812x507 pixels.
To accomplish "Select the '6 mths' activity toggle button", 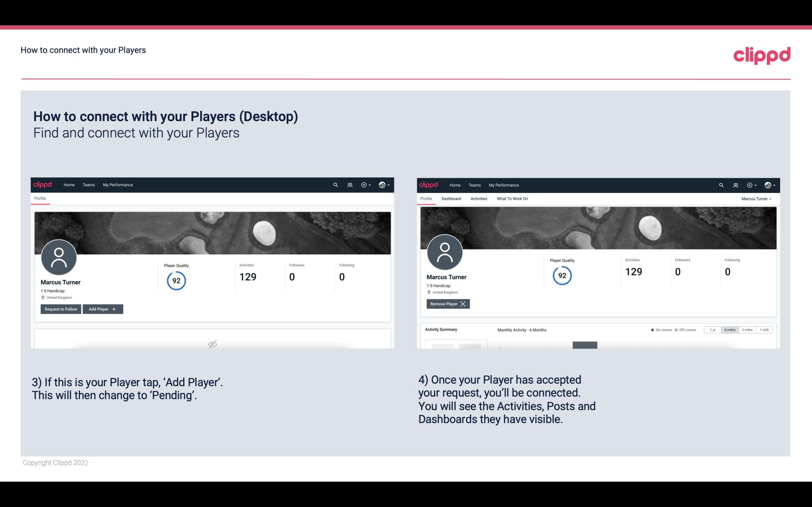I will [730, 329].
